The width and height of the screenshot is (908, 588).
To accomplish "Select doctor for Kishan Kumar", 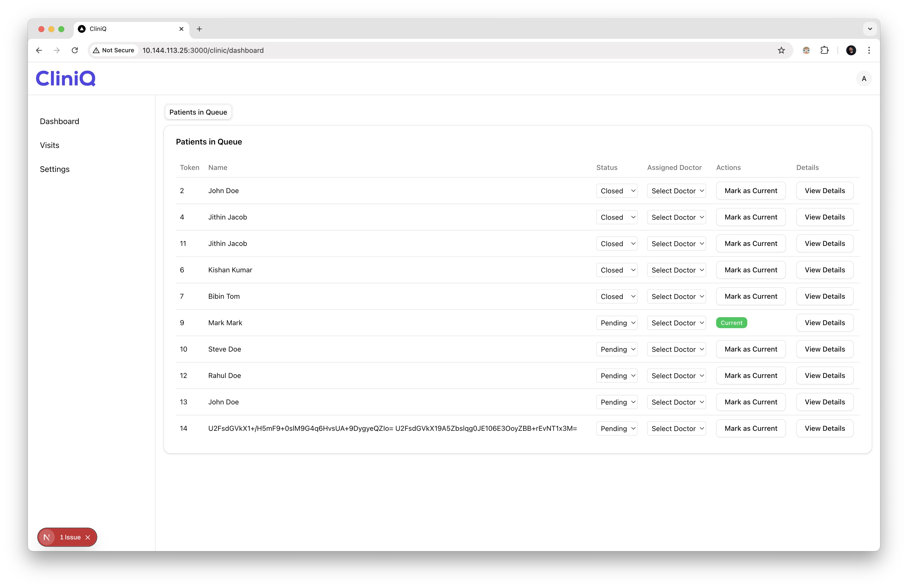I will pos(676,270).
